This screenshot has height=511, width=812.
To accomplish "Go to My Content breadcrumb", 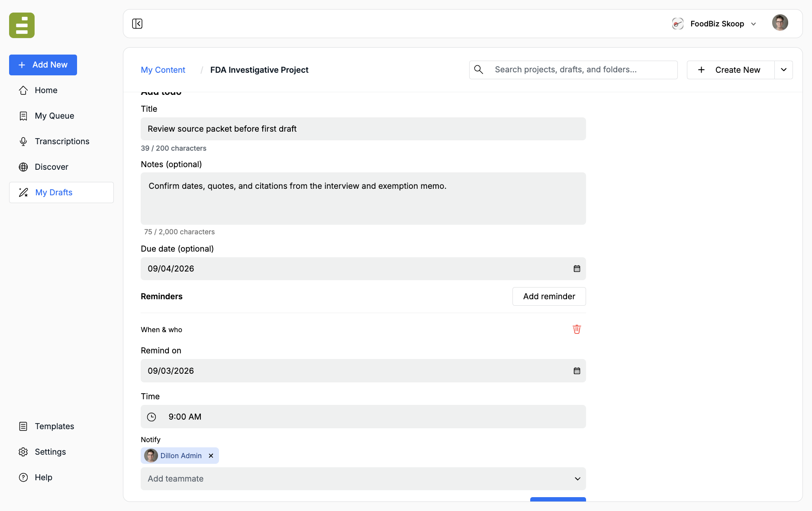I will (163, 70).
